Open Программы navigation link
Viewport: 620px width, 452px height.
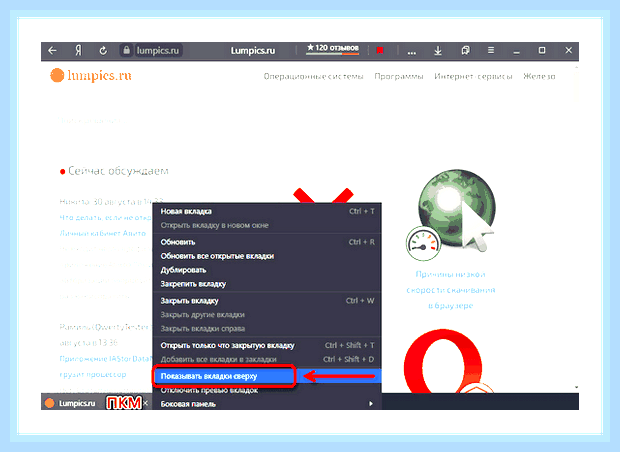point(399,76)
